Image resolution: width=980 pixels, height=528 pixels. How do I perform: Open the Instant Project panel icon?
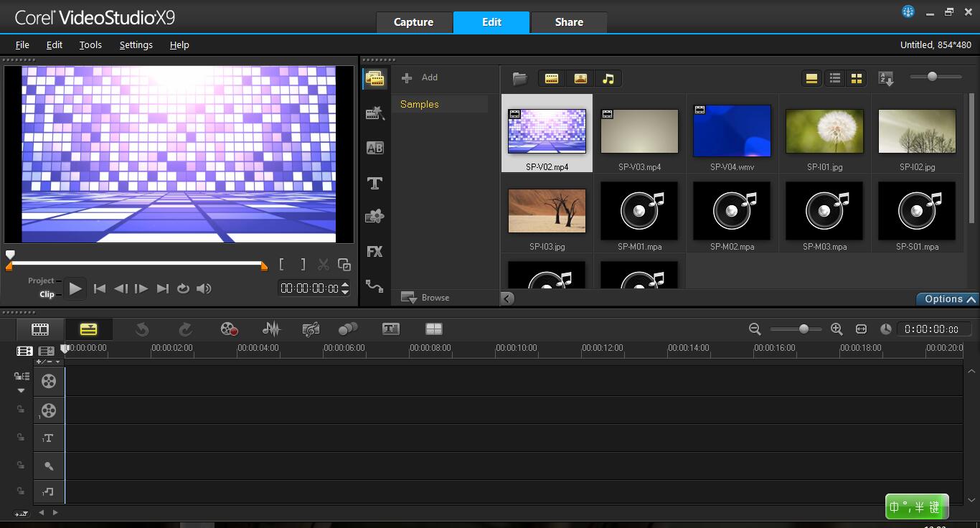click(374, 113)
